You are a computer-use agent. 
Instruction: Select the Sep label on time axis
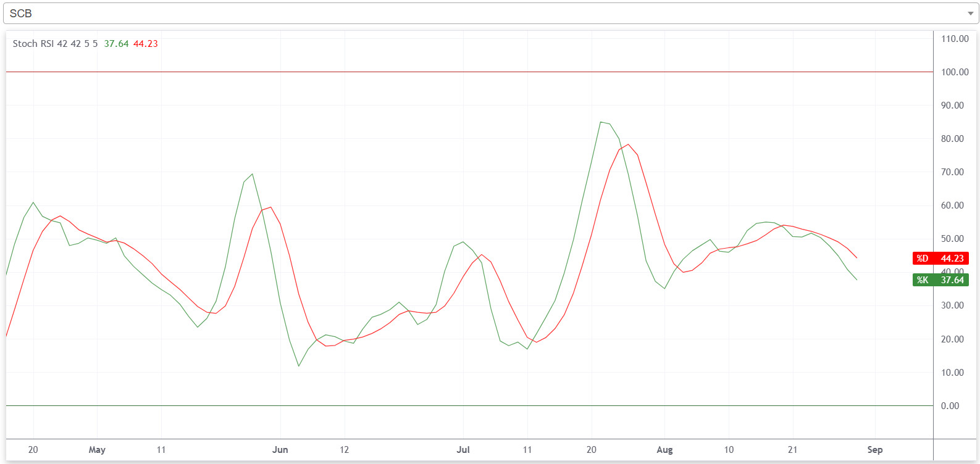(x=874, y=450)
